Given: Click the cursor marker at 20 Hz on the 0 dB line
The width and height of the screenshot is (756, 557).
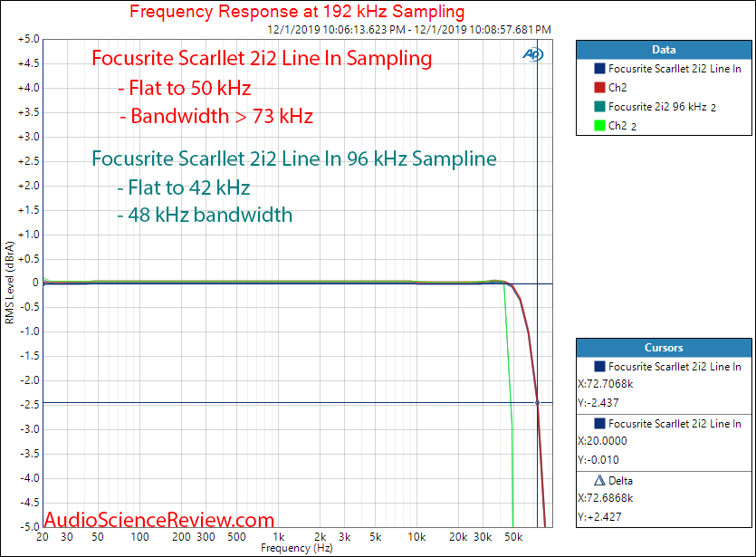Looking at the screenshot, I should coord(43,283).
